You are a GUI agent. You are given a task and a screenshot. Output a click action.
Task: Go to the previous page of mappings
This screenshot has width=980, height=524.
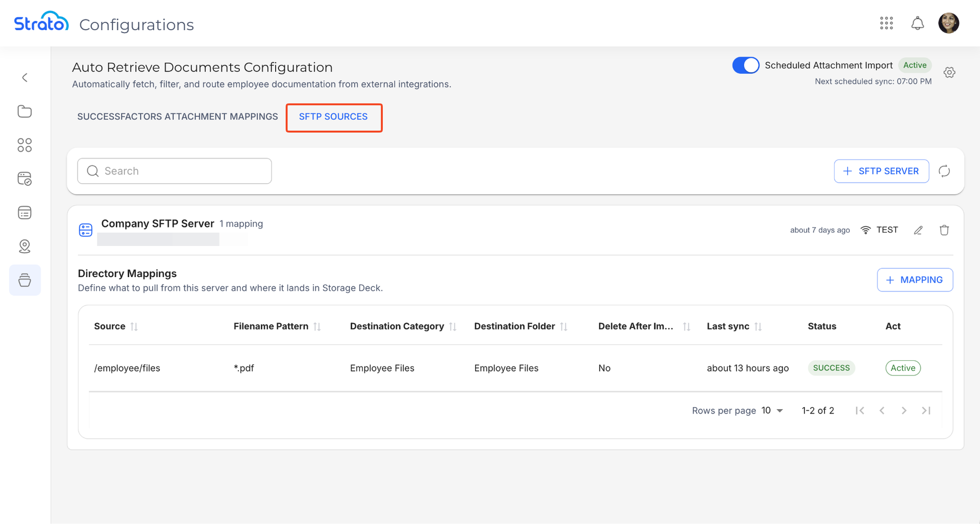[x=882, y=410]
